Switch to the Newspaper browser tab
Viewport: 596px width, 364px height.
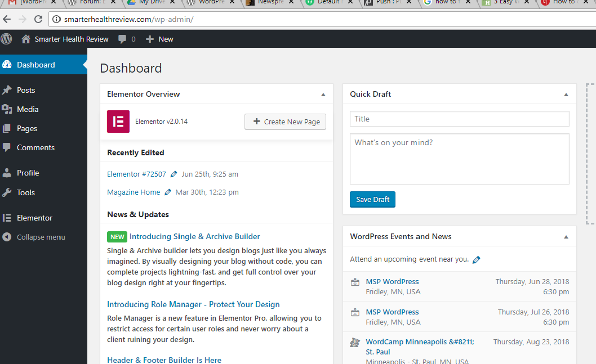pyautogui.click(x=270, y=2)
